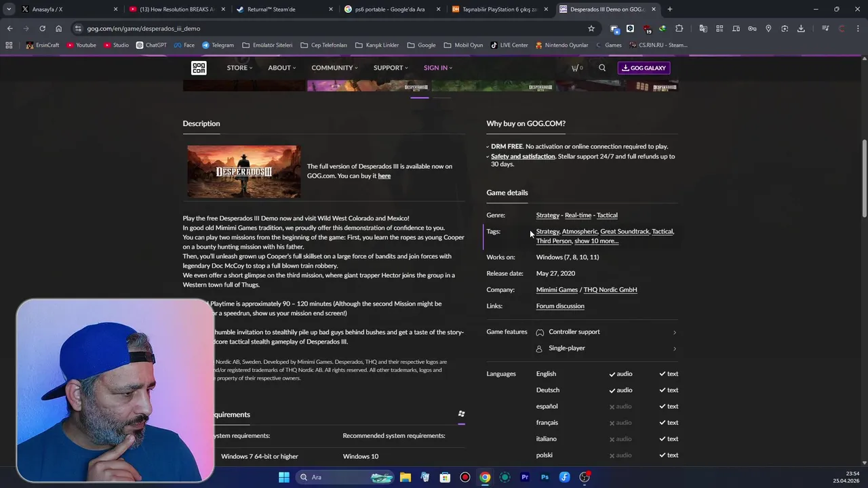The width and height of the screenshot is (868, 488).
Task: Click the system requirements OS icon
Action: coord(461,413)
